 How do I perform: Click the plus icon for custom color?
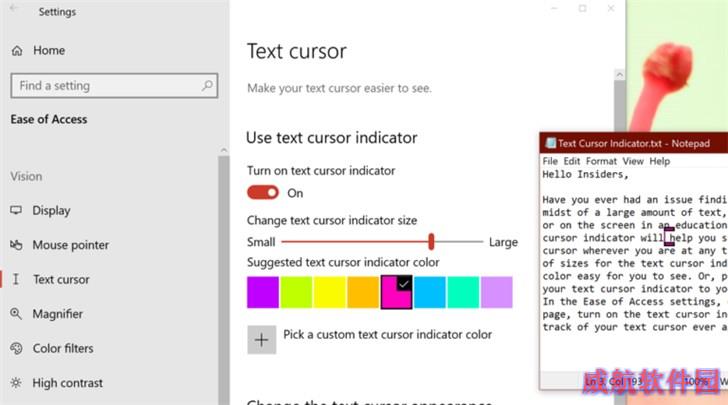click(261, 340)
